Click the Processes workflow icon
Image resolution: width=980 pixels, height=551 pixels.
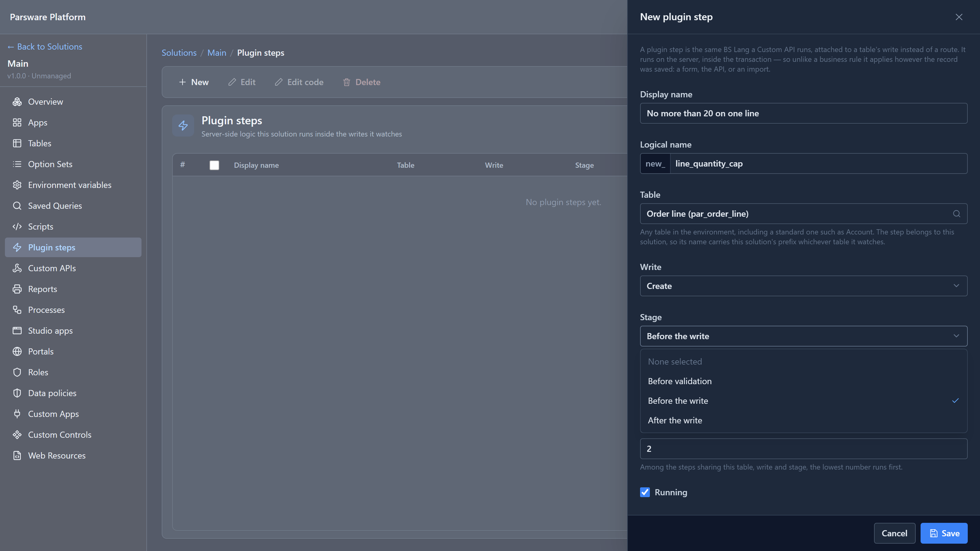(x=17, y=310)
